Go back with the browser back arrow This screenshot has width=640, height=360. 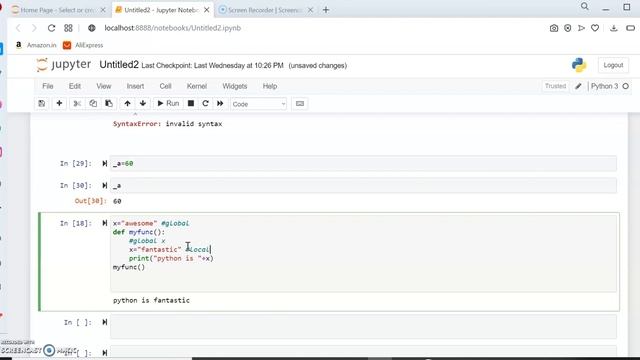18,28
